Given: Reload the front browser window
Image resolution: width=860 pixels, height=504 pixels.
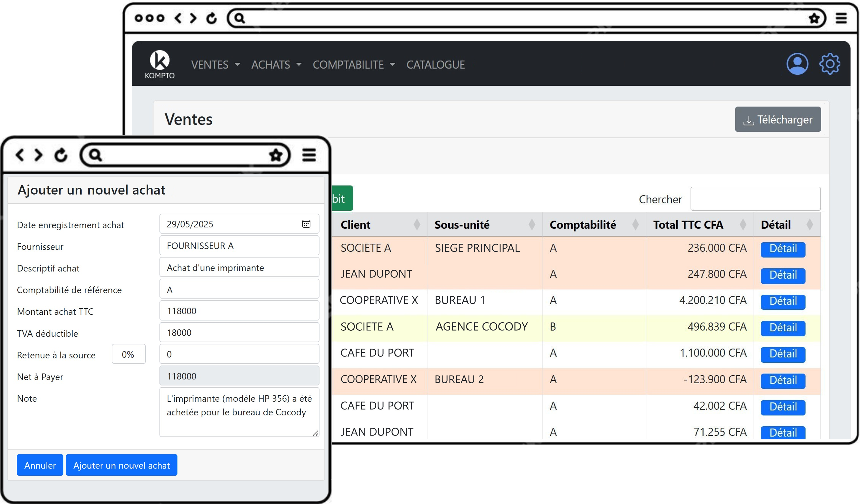Looking at the screenshot, I should 61,155.
